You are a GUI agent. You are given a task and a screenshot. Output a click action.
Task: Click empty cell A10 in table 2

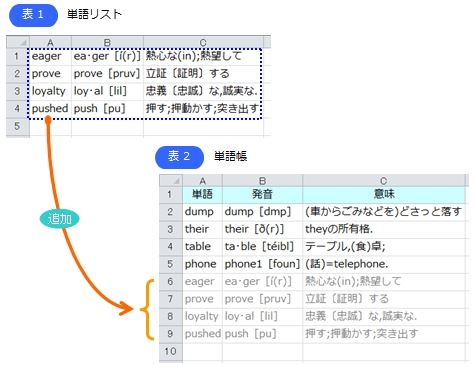tap(202, 351)
